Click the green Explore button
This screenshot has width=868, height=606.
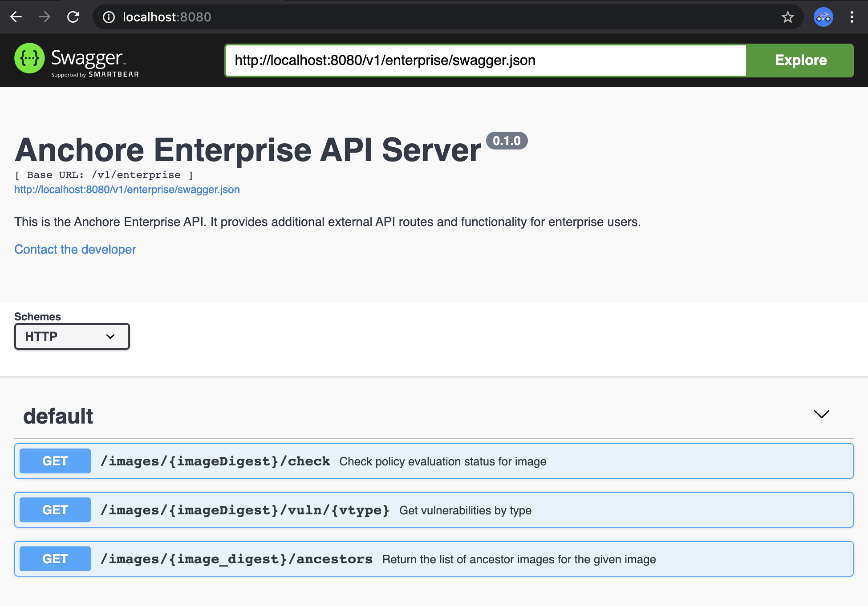click(x=800, y=60)
